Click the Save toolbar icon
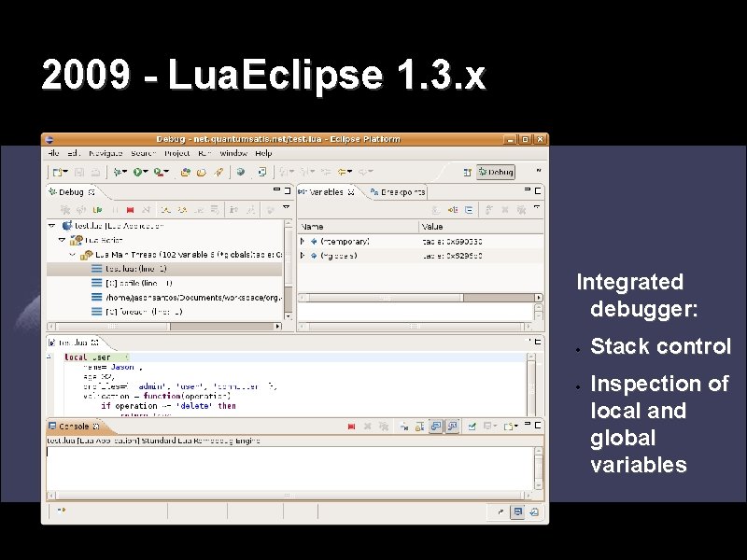This screenshot has width=747, height=560. pos(79,172)
